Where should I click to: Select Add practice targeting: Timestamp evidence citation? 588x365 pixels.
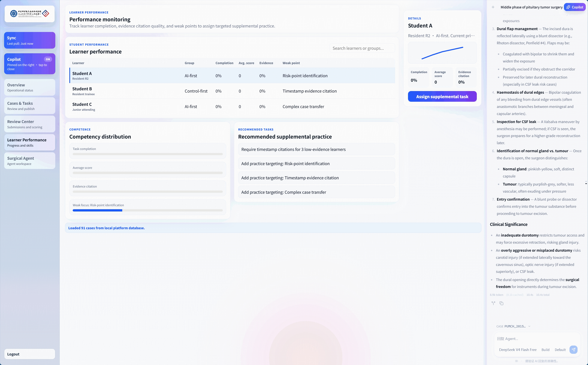point(316,178)
